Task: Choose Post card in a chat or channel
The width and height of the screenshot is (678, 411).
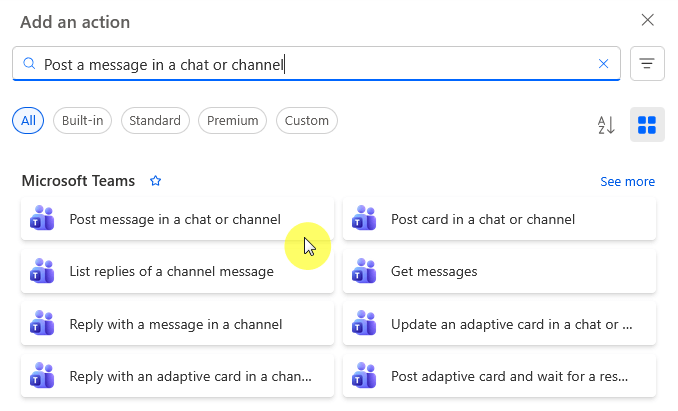Action: [x=499, y=219]
